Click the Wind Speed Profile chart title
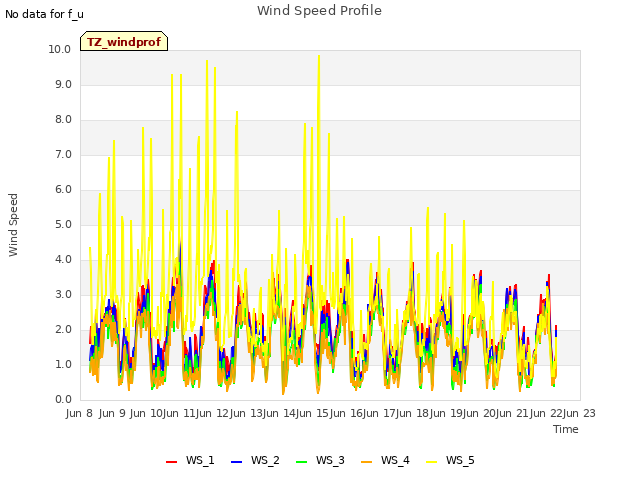The width and height of the screenshot is (640, 480). 319,11
